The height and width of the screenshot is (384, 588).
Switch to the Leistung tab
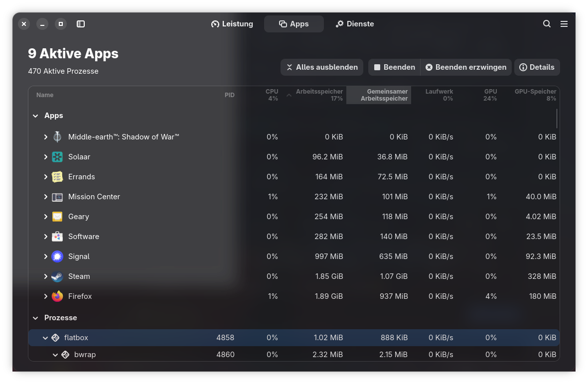[232, 24]
